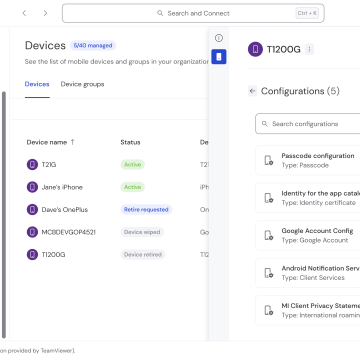Click the magnifier icon in Search and Connect
The image size is (360, 360).
pyautogui.click(x=160, y=13)
